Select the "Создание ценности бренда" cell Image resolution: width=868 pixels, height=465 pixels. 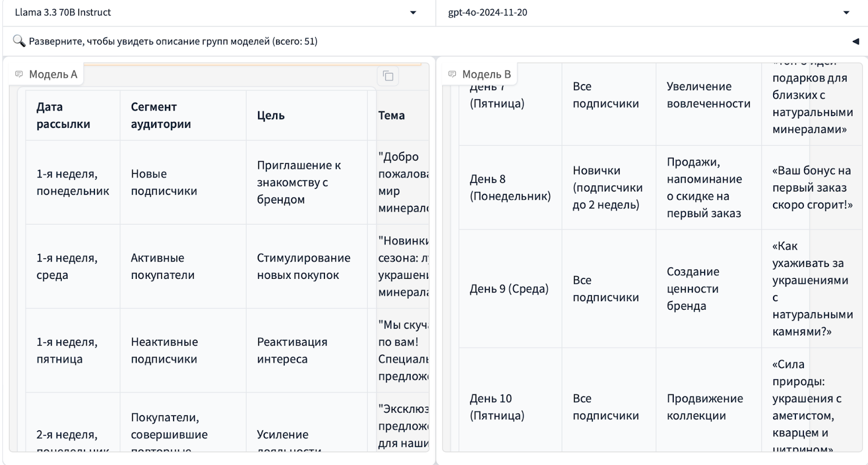coord(693,289)
